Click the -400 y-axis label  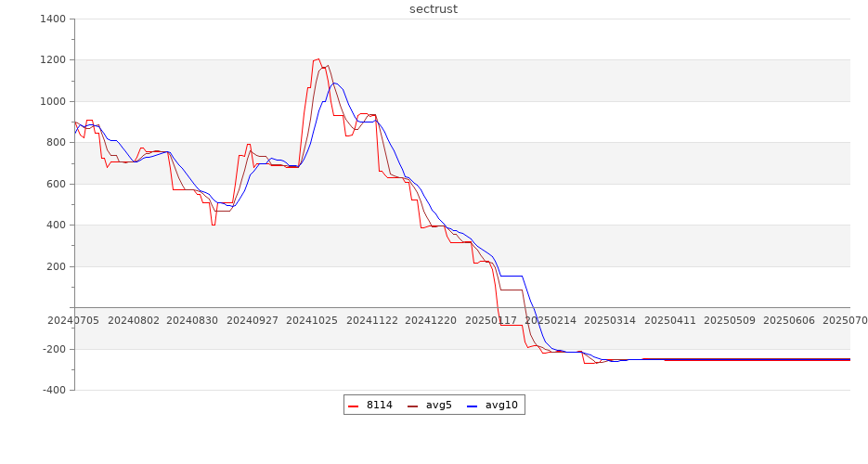pyautogui.click(x=54, y=390)
